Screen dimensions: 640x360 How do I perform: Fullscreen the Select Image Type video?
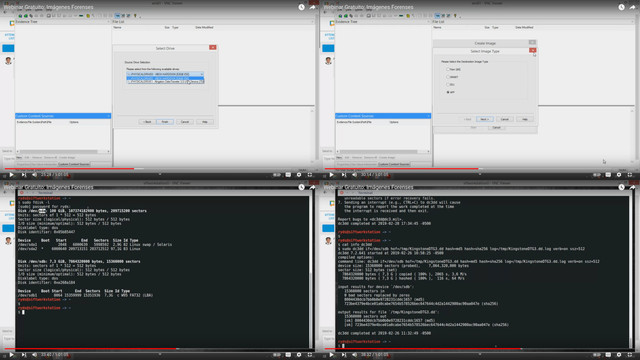pos(630,175)
